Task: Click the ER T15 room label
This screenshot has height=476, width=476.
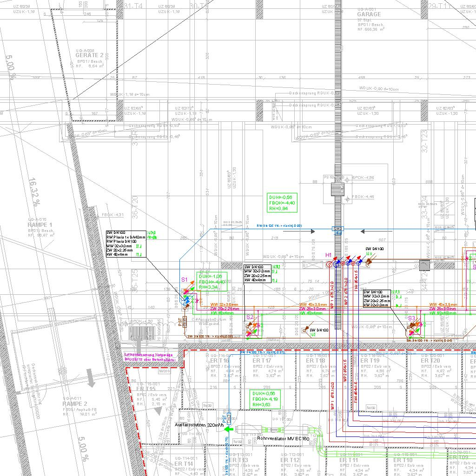Action: coord(145,389)
